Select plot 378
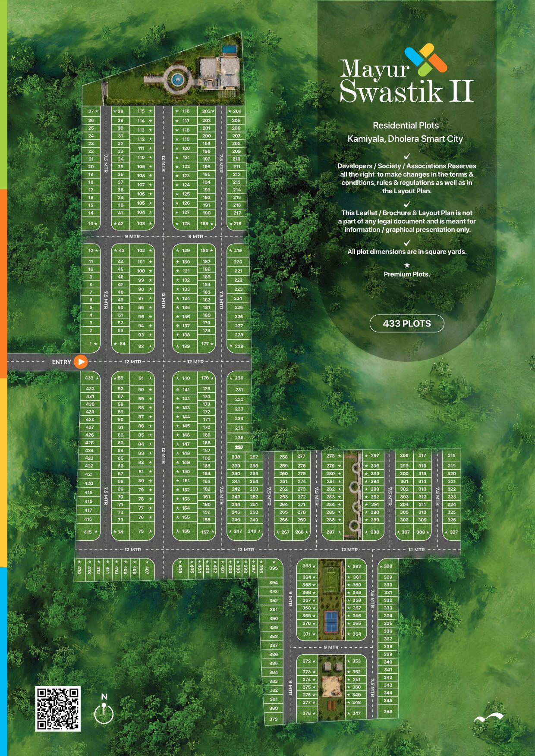The height and width of the screenshot is (756, 535). 308,713
